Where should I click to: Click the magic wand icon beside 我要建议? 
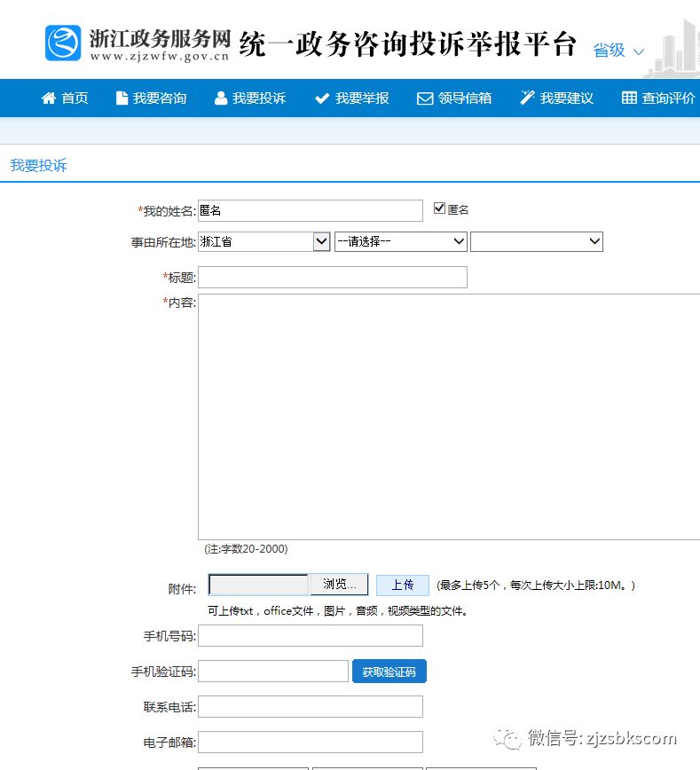(x=527, y=98)
